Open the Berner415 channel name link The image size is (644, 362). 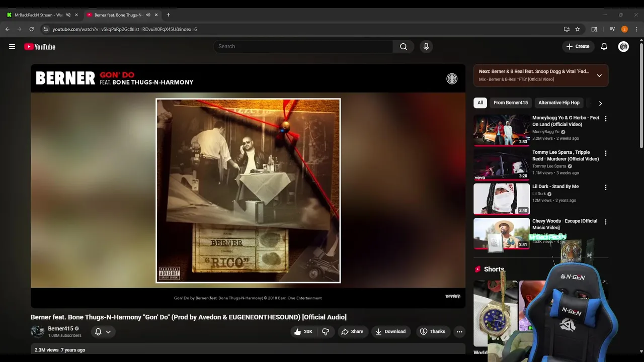(x=60, y=329)
